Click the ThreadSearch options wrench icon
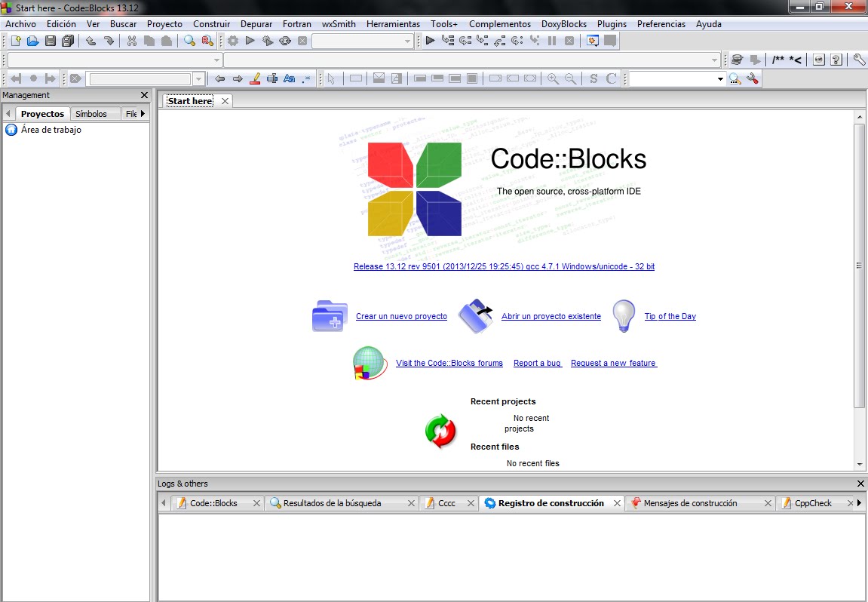868x602 pixels. (x=753, y=78)
